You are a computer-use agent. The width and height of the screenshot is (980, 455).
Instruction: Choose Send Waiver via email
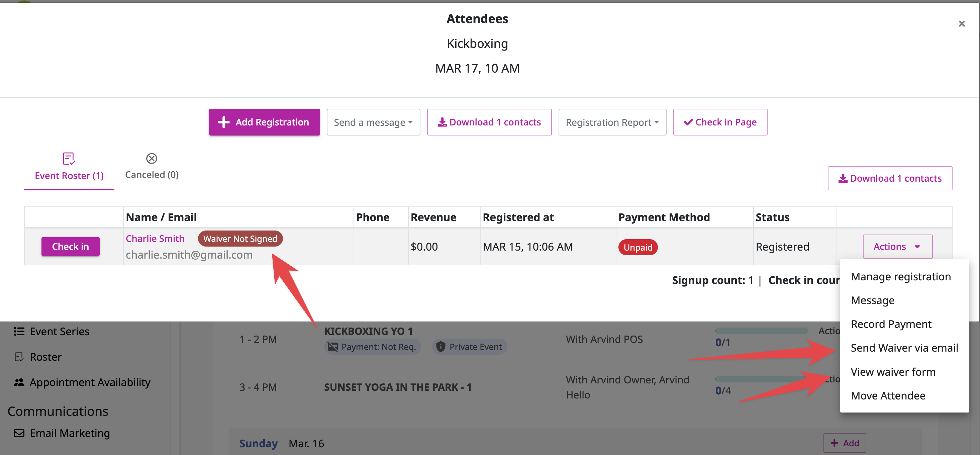(904, 348)
